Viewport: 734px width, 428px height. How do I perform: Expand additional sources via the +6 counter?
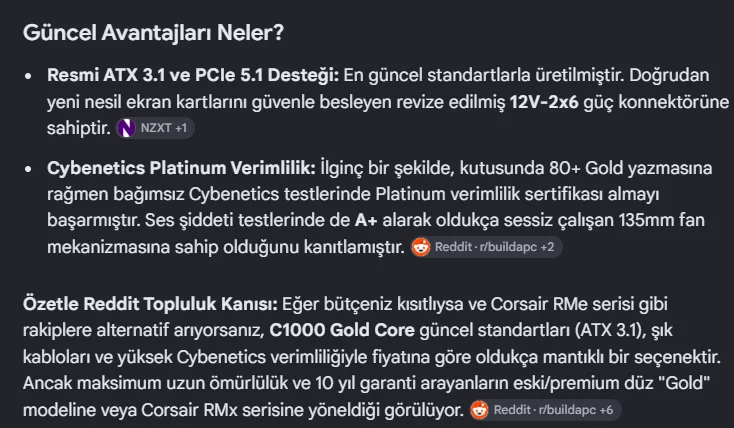tap(606, 410)
